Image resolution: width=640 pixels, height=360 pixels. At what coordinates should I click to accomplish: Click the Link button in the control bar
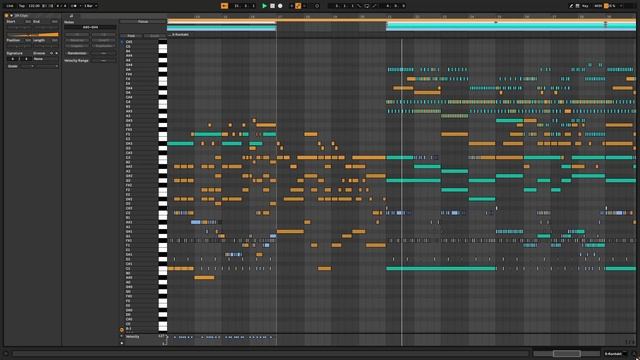[10, 6]
